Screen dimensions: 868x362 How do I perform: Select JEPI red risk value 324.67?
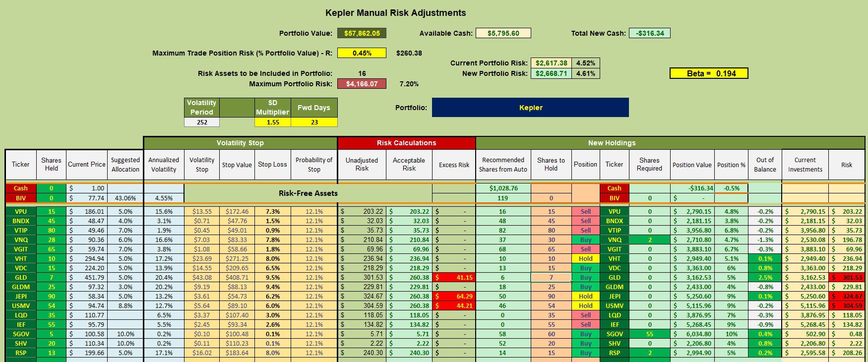tap(847, 296)
